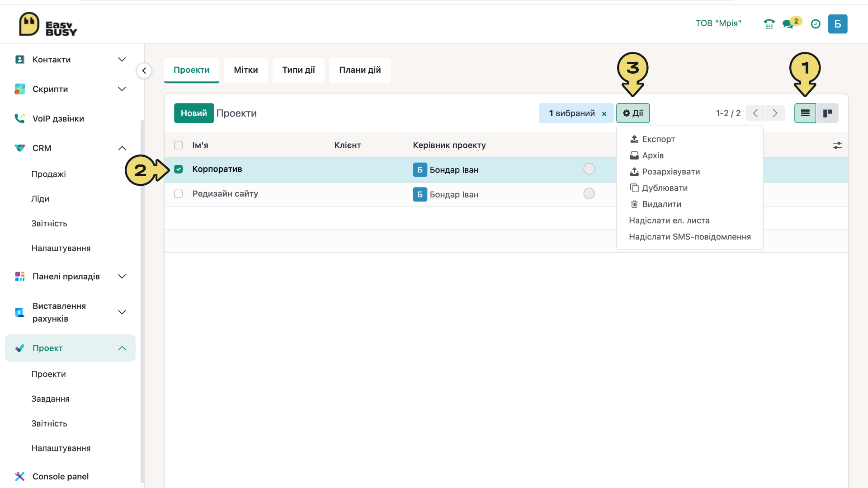Switch to kanban view icon
This screenshot has height=488, width=868.
827,113
